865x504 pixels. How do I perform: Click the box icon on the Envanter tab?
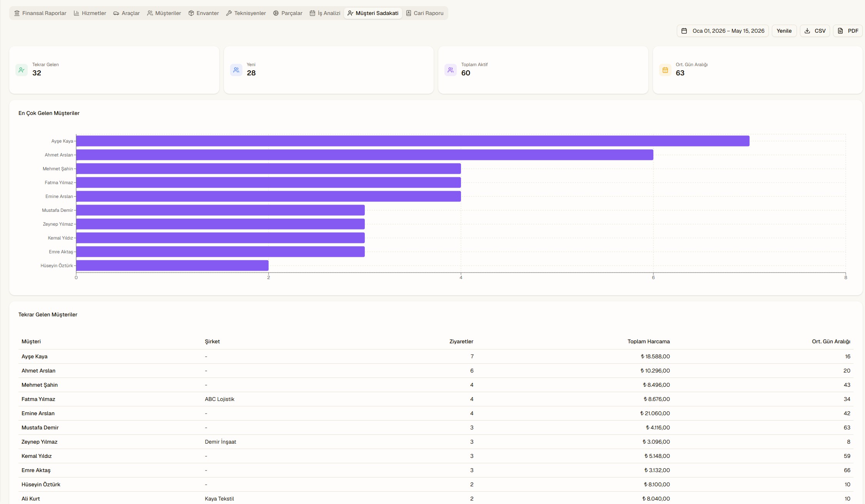click(191, 13)
